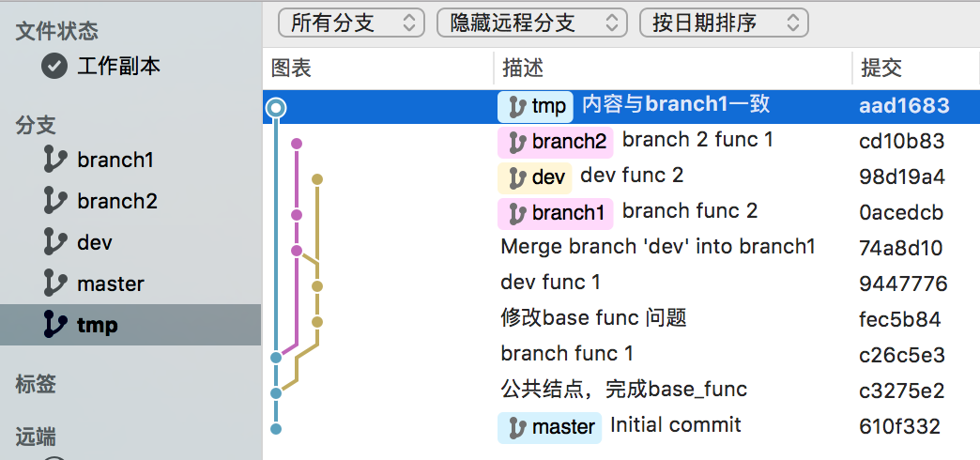Select the Merge branch 'dev' into branch1 commit
980x460 pixels.
click(x=657, y=248)
